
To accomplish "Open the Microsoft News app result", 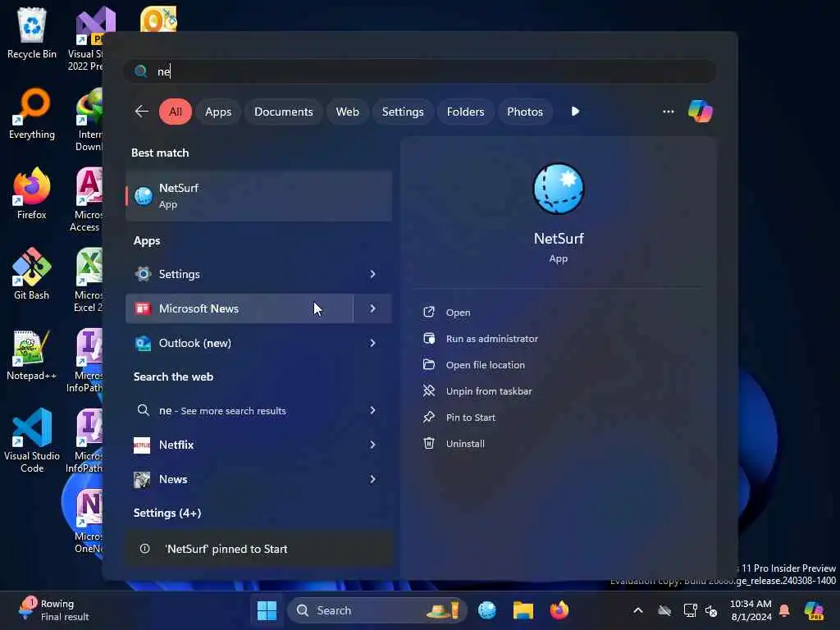I will coord(240,308).
